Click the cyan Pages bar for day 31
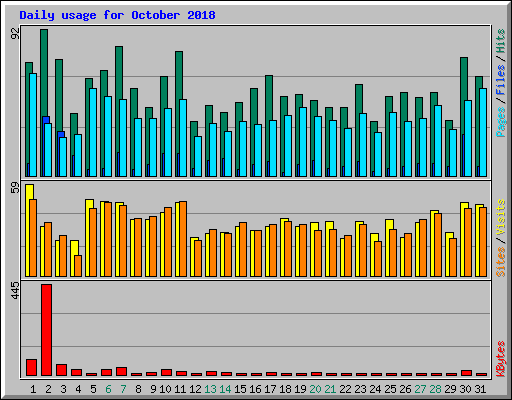The width and height of the screenshot is (512, 400). point(483,132)
